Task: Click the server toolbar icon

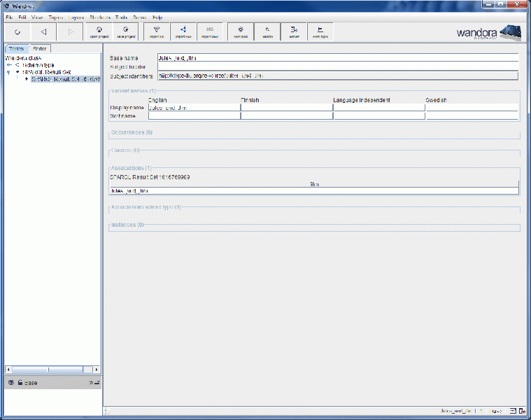Action: click(294, 31)
